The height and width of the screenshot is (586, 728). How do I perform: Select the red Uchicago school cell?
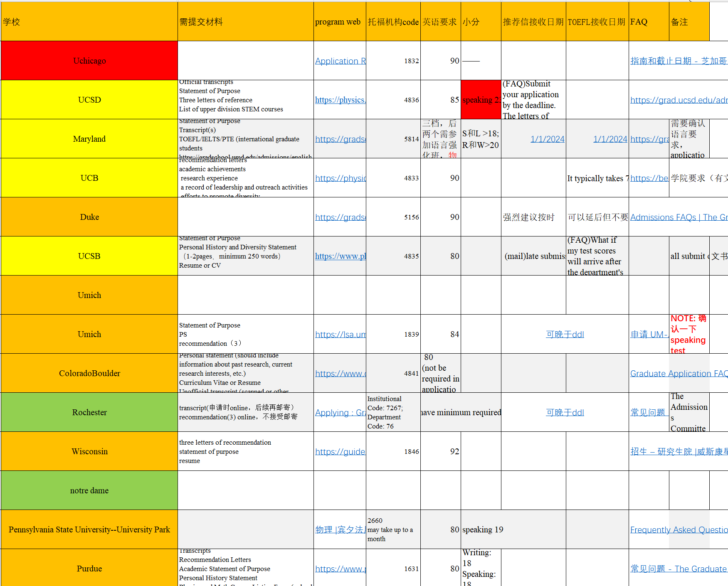89,61
